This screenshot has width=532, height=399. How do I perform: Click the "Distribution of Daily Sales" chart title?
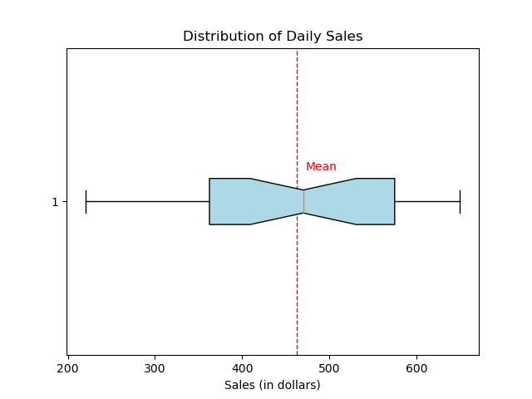(273, 37)
